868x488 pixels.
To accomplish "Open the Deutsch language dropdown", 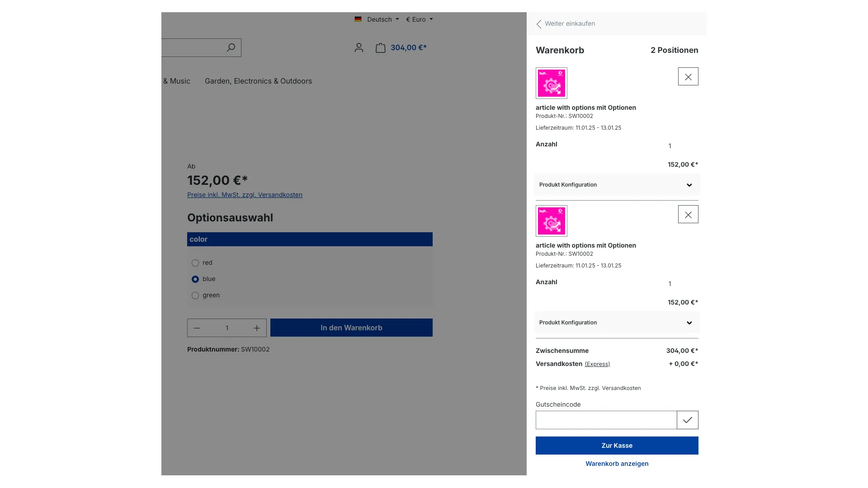I will pyautogui.click(x=380, y=19).
